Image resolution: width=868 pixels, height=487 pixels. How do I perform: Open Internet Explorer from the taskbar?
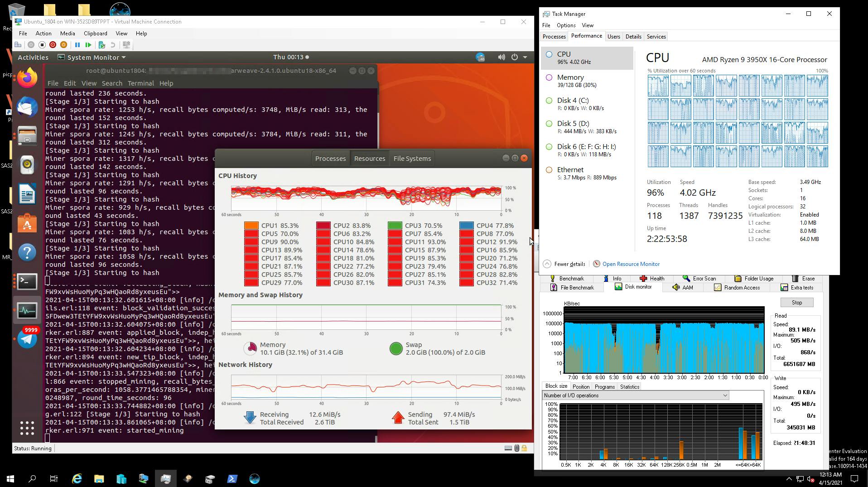tap(77, 479)
